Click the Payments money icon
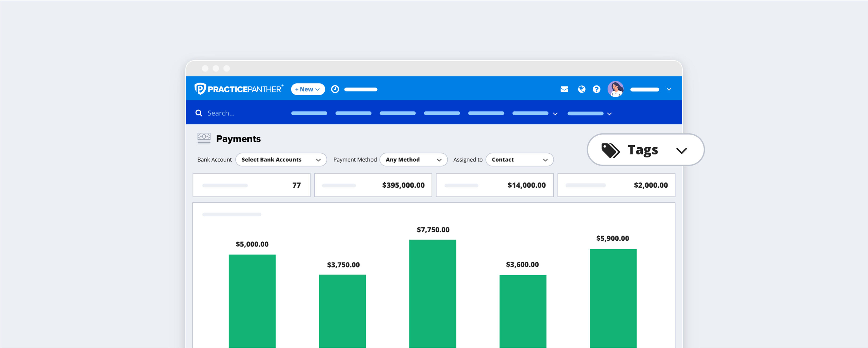This screenshot has width=868, height=348. click(x=204, y=138)
